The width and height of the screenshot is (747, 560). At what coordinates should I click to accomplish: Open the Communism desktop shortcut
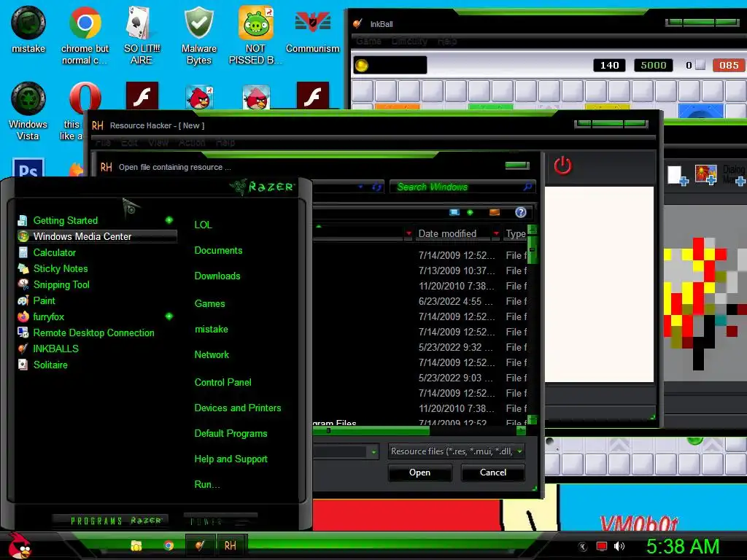point(312,30)
